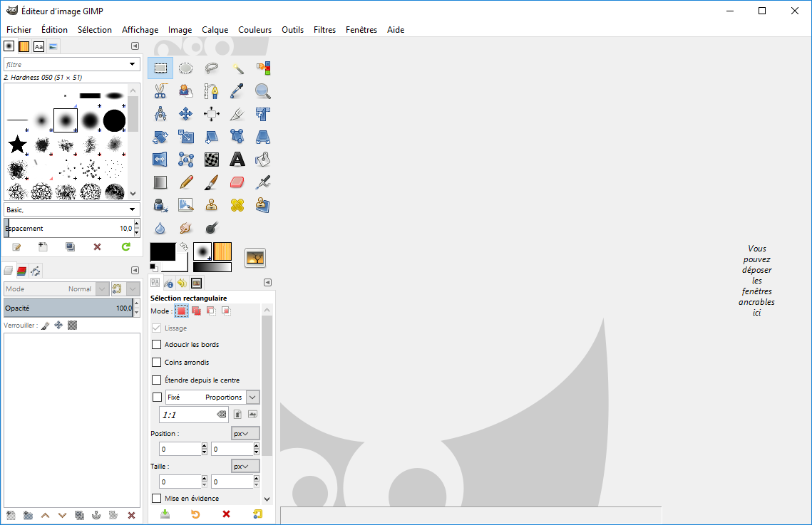The width and height of the screenshot is (812, 525).
Task: Open the Couleurs menu
Action: tap(255, 29)
